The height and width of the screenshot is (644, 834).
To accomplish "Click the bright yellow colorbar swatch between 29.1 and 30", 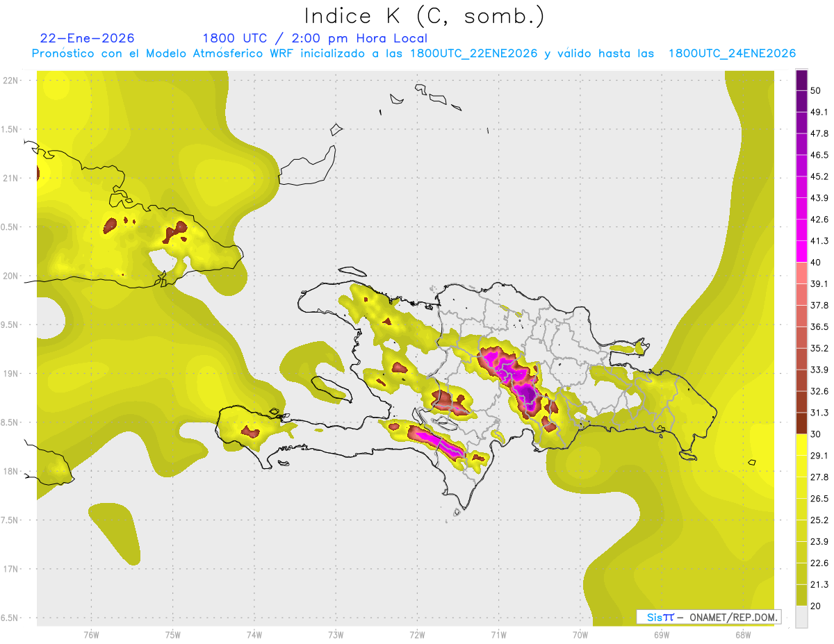I will pos(801,445).
